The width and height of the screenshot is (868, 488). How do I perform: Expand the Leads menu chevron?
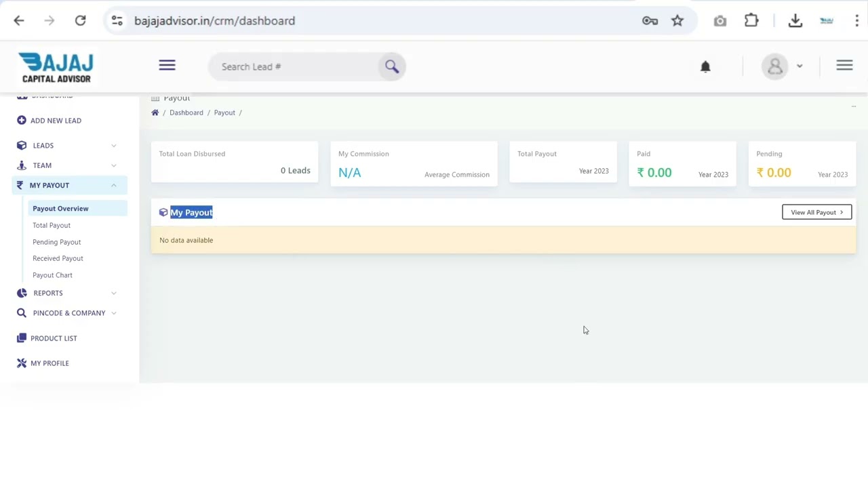(114, 146)
